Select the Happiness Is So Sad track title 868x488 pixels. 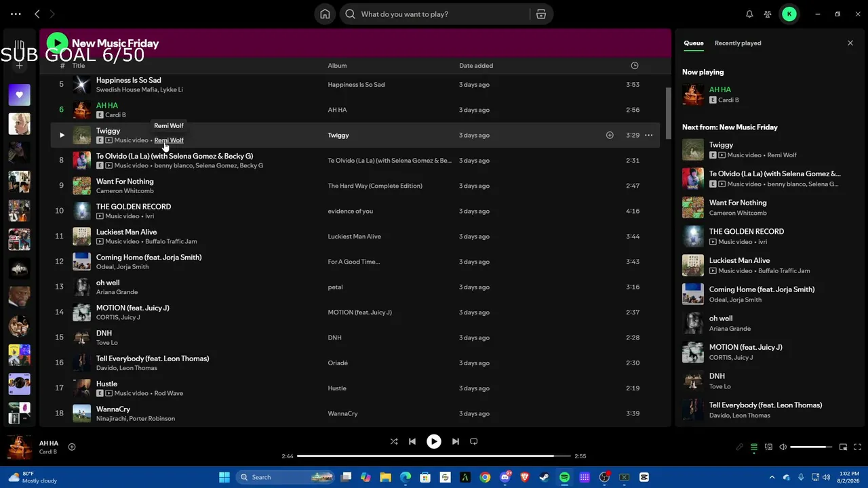tap(129, 80)
